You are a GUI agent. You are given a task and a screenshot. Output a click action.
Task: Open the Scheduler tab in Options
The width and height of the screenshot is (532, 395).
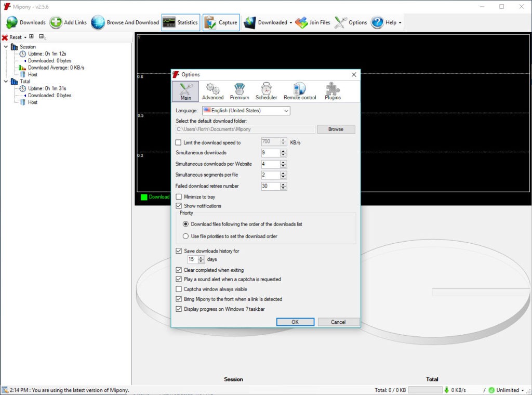click(x=267, y=91)
